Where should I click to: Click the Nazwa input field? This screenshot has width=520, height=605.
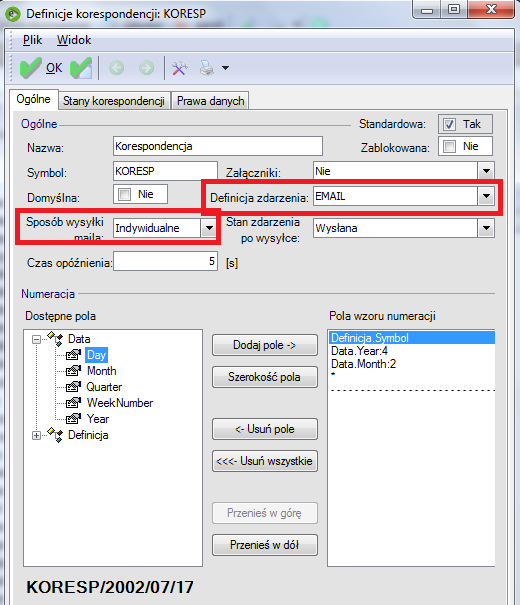tap(218, 146)
